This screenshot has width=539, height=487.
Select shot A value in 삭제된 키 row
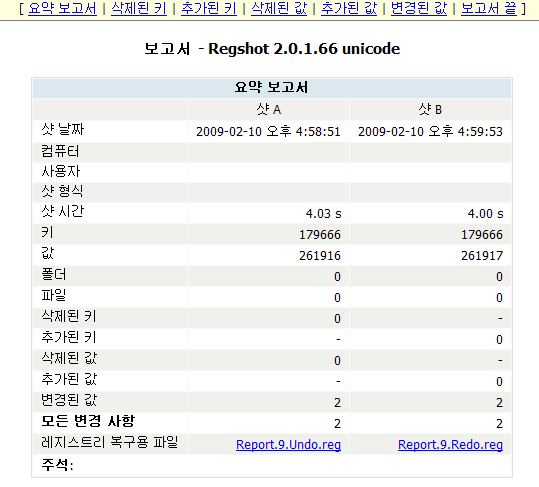tap(337, 318)
